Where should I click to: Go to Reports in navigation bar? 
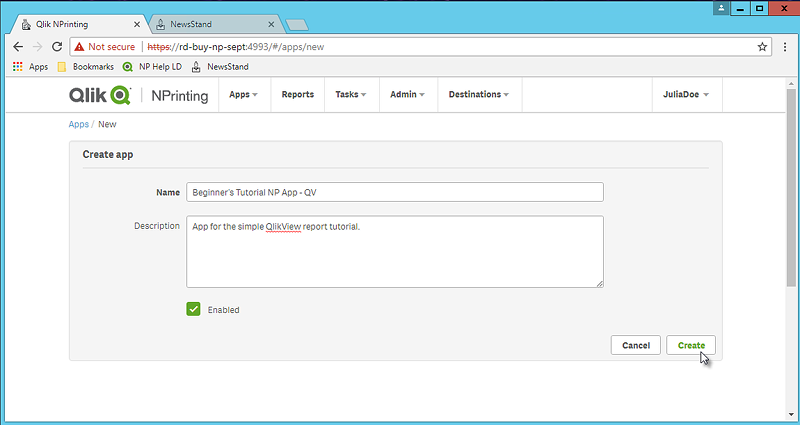tap(297, 95)
